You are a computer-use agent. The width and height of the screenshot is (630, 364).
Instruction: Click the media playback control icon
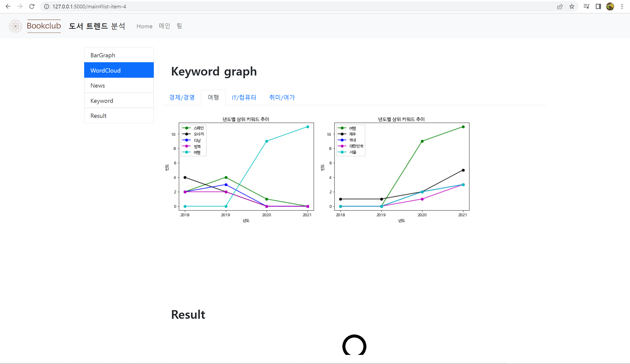pyautogui.click(x=586, y=6)
